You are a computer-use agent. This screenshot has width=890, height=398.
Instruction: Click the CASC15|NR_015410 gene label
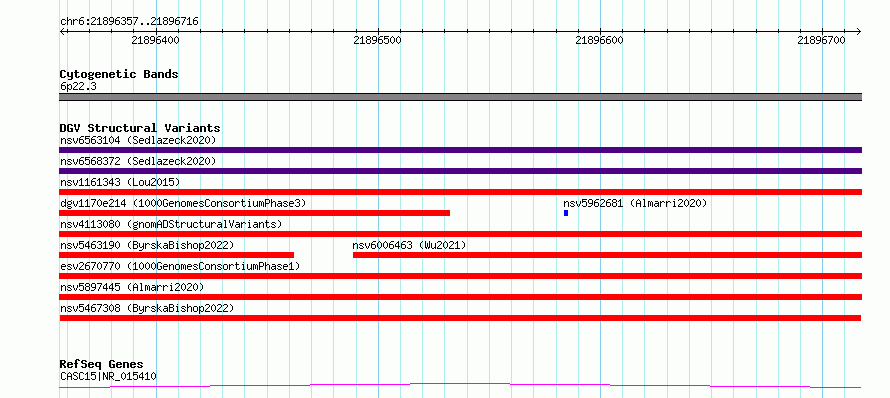[108, 376]
